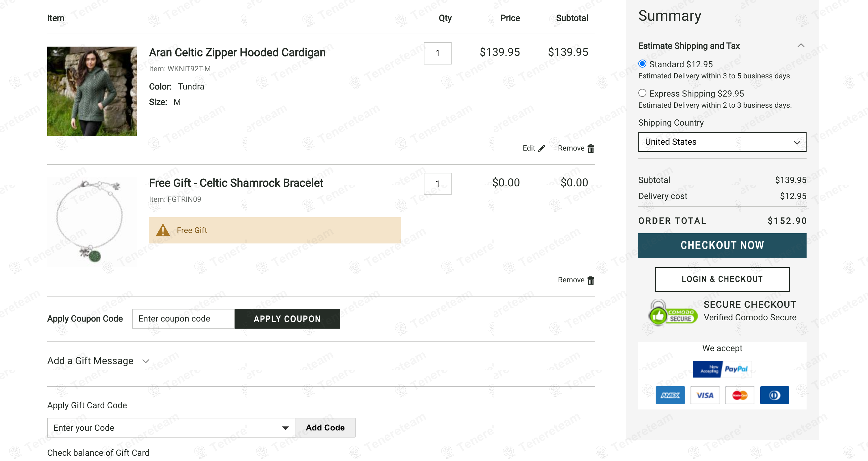Image resolution: width=868 pixels, height=461 pixels.
Task: Click trash icon to remove the cardigan
Action: [590, 148]
